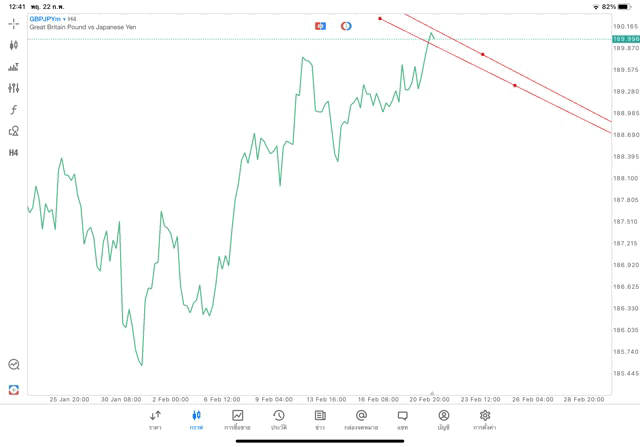The image size is (640, 447).
Task: Open the chart type candlestick icon
Action: tap(14, 45)
